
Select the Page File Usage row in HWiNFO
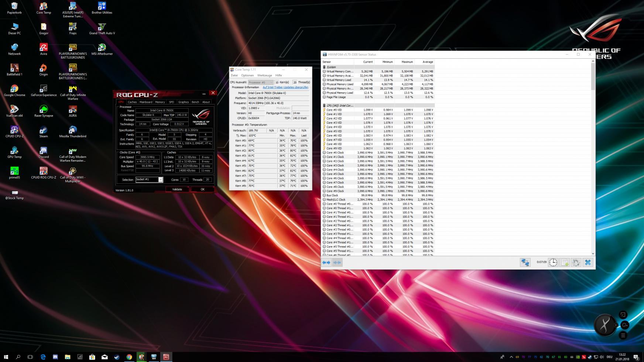pos(378,97)
